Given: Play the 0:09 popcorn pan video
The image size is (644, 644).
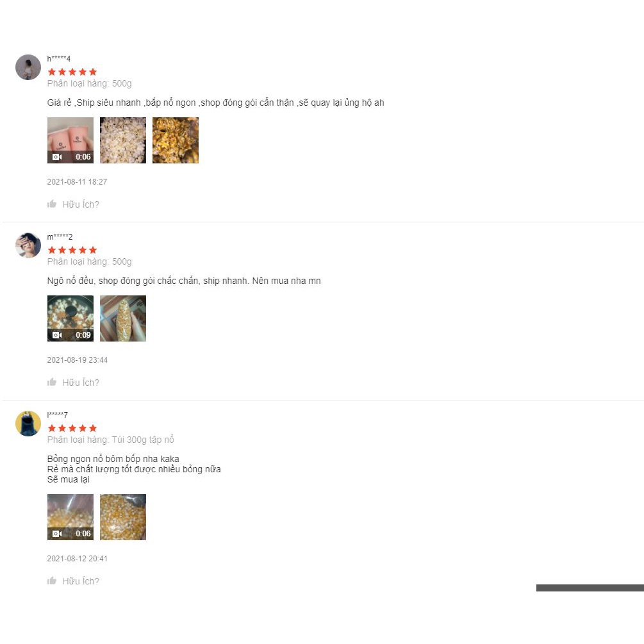Looking at the screenshot, I should 70,318.
